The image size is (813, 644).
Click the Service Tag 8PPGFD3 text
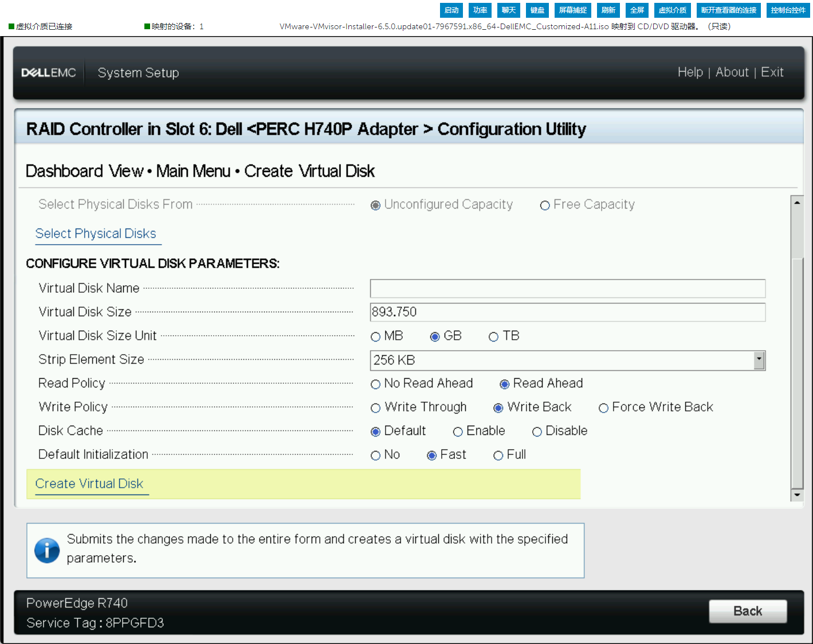coord(95,623)
